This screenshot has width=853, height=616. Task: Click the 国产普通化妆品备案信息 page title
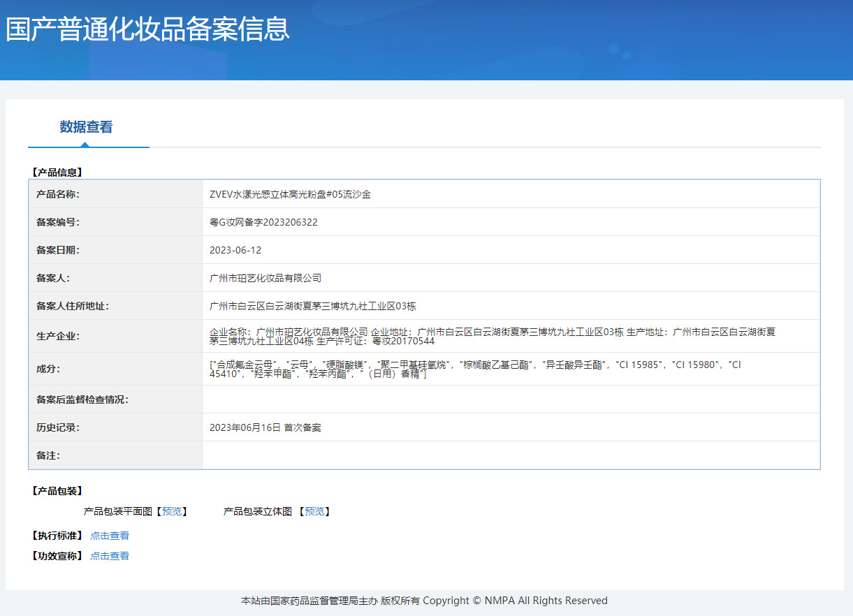click(x=147, y=29)
